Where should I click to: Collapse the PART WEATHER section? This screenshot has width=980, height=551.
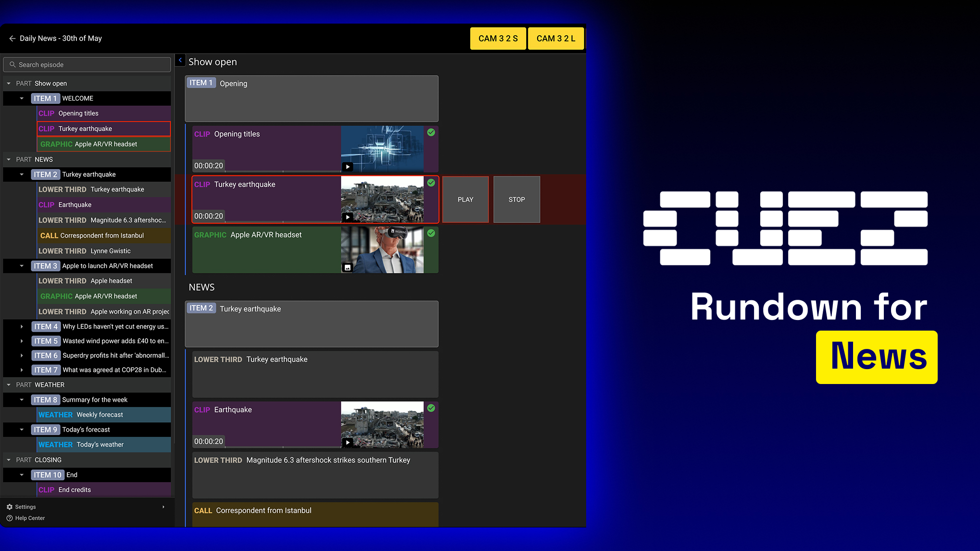click(9, 384)
